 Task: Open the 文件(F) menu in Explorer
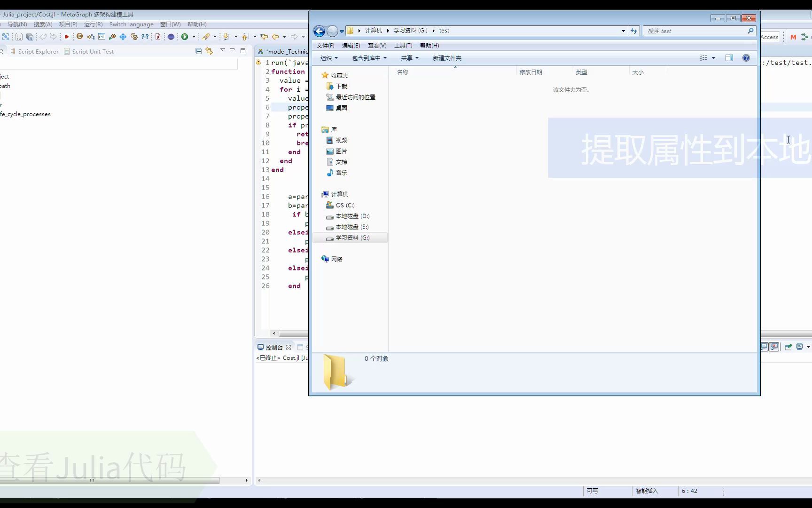[326, 46]
